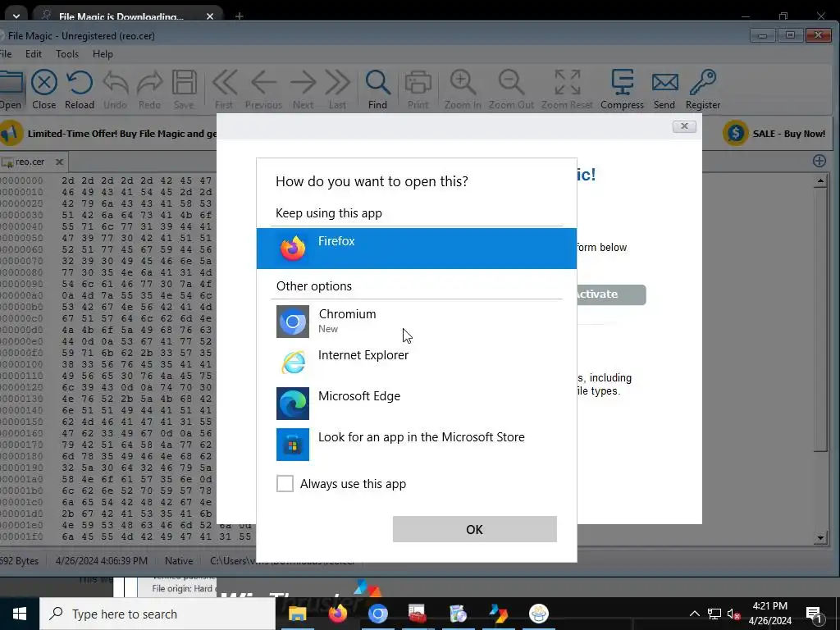Click the Limited-Time Offer banner text
The width and height of the screenshot is (840, 630).
[x=122, y=134]
